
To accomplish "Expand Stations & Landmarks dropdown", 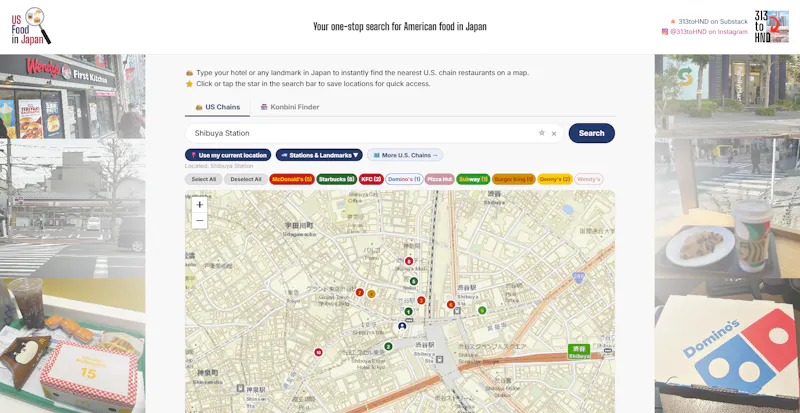I will (x=319, y=155).
